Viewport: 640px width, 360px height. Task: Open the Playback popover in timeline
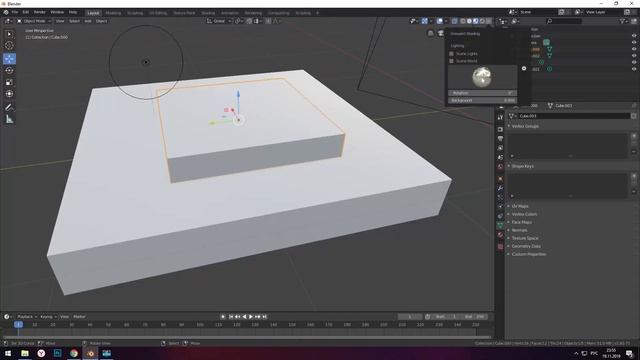click(27, 317)
